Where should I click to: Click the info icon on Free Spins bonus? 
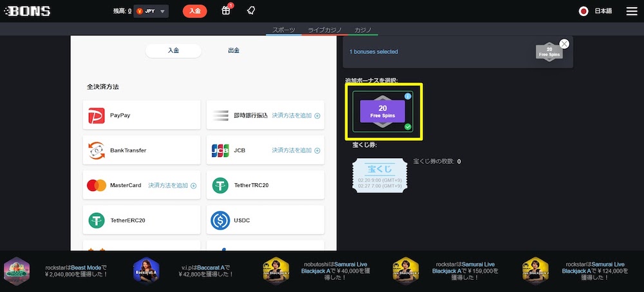pyautogui.click(x=407, y=96)
